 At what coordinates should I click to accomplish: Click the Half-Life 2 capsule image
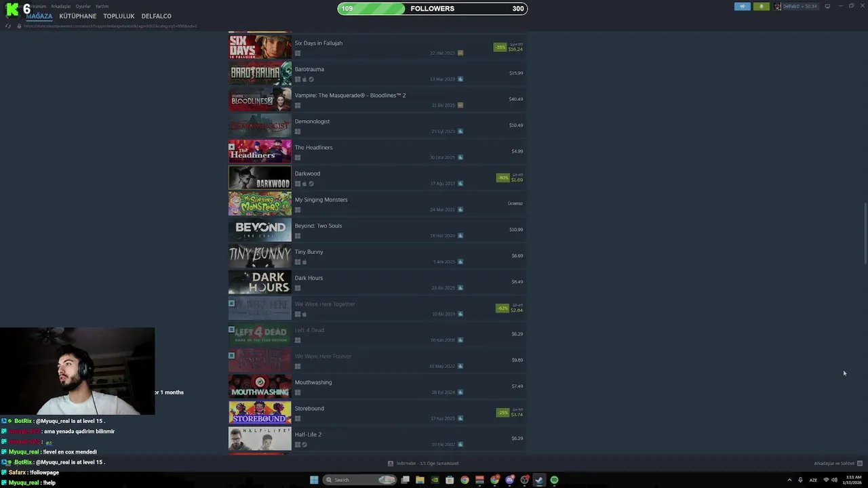tap(260, 439)
